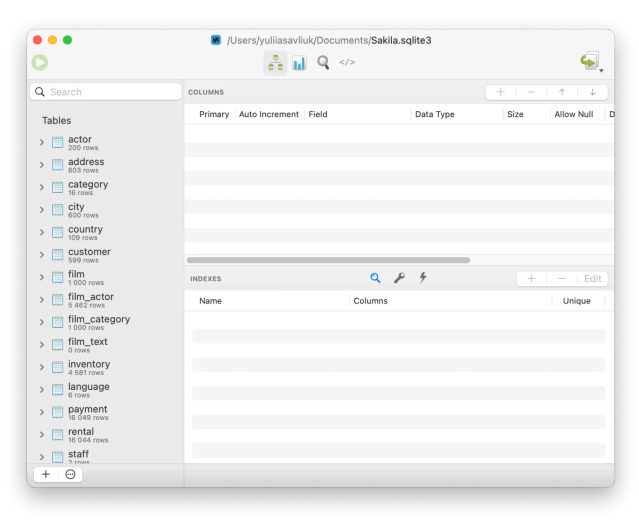Click the actor table grid icon
Viewport: 639px width, 526px height.
coord(57,142)
